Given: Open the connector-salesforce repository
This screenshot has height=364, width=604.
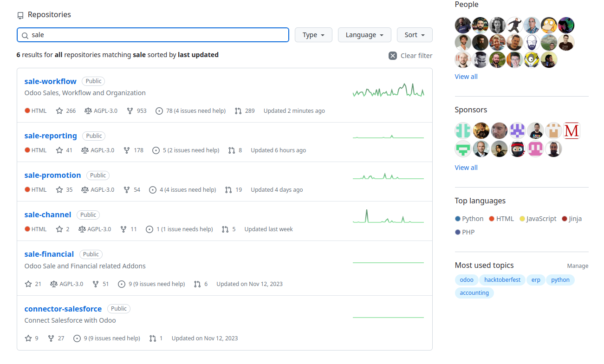Looking at the screenshot, I should click(x=63, y=309).
